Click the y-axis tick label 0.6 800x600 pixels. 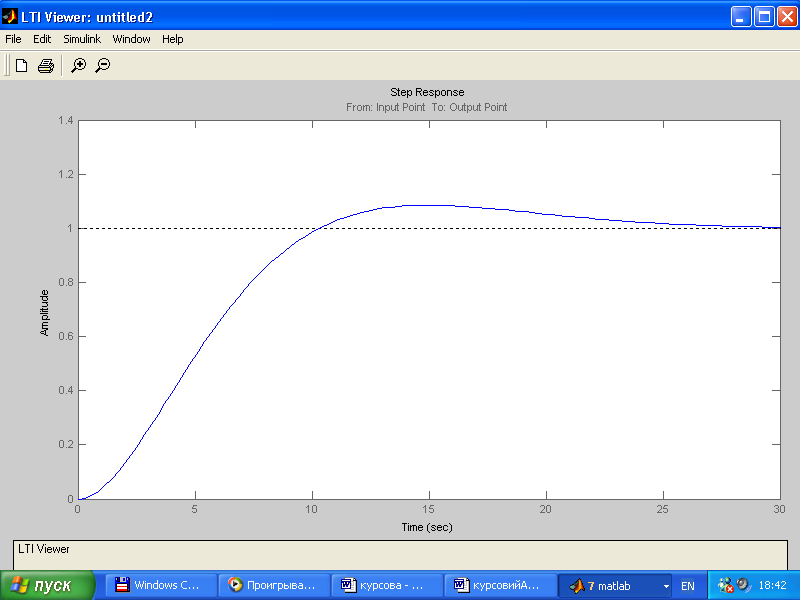tap(65, 336)
